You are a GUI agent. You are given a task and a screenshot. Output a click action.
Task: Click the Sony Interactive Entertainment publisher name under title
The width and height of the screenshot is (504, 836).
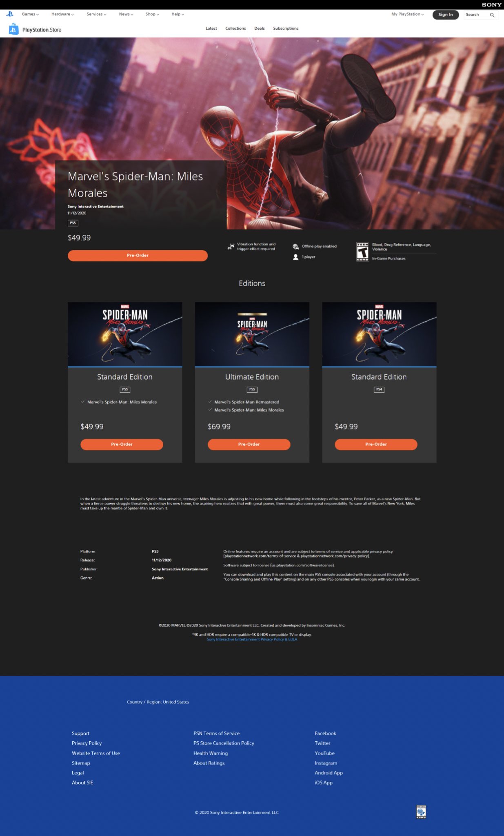tap(95, 207)
